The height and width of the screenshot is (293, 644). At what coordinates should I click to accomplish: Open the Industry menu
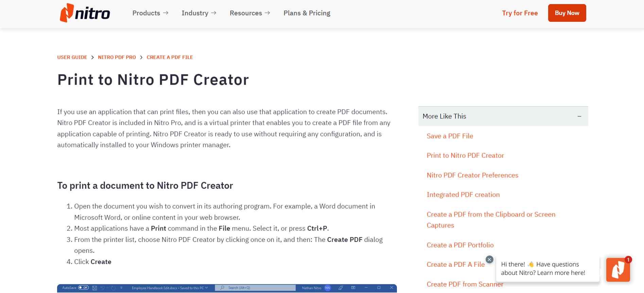click(199, 13)
